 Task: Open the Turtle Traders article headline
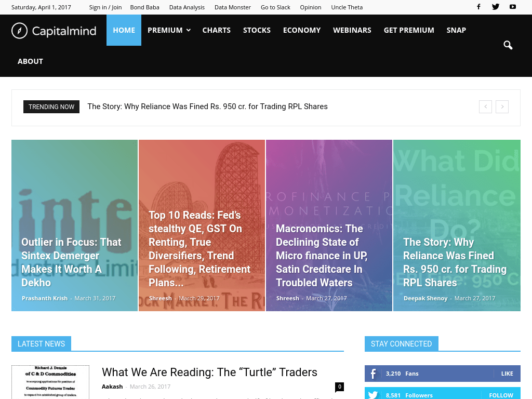coord(209,372)
